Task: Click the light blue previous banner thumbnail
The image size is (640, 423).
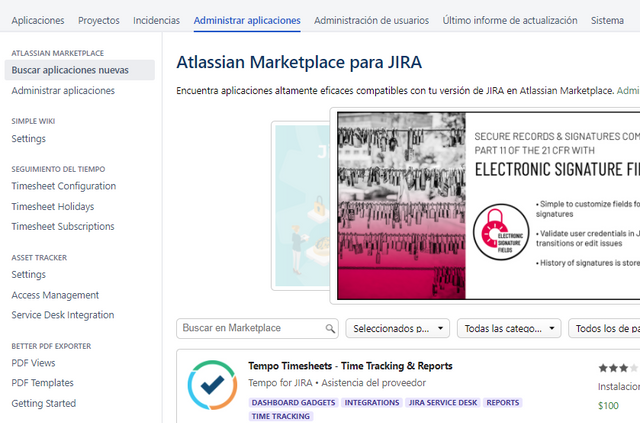Action: click(301, 206)
